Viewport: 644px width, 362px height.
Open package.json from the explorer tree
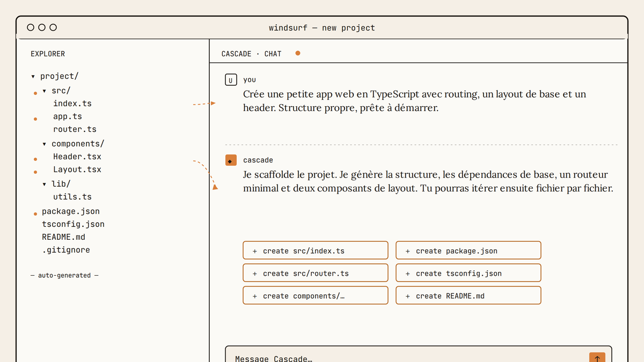pyautogui.click(x=71, y=211)
